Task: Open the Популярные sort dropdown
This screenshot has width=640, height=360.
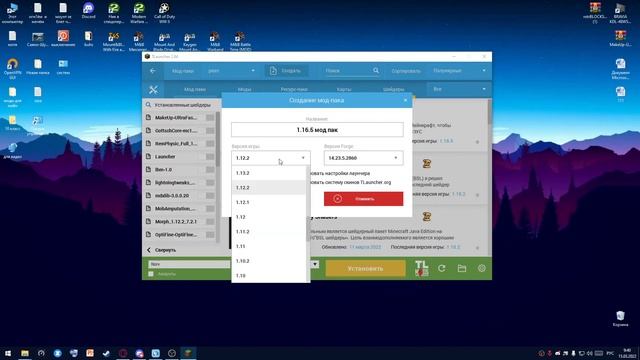Action: pos(459,71)
